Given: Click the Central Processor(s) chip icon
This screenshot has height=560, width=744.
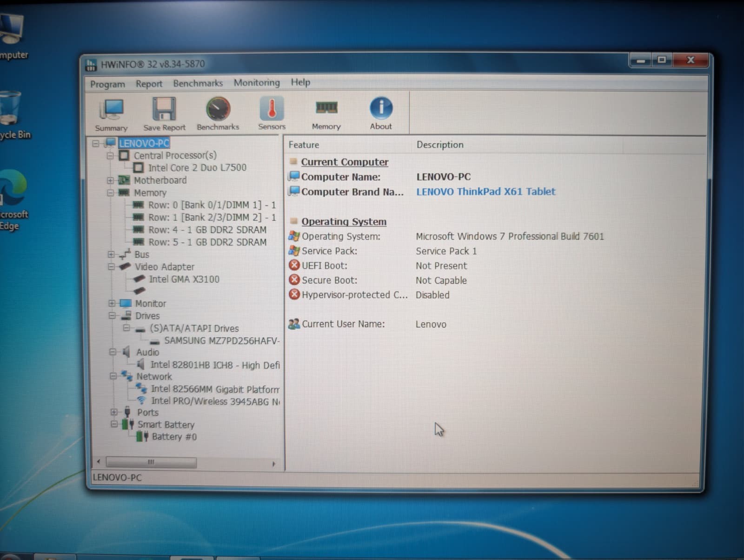Looking at the screenshot, I should [124, 155].
